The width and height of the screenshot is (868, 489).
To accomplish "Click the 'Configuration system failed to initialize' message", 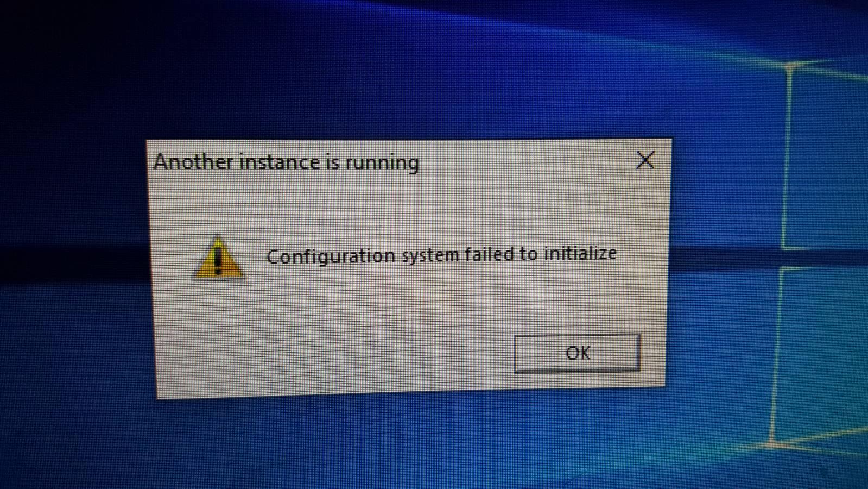I will click(441, 254).
